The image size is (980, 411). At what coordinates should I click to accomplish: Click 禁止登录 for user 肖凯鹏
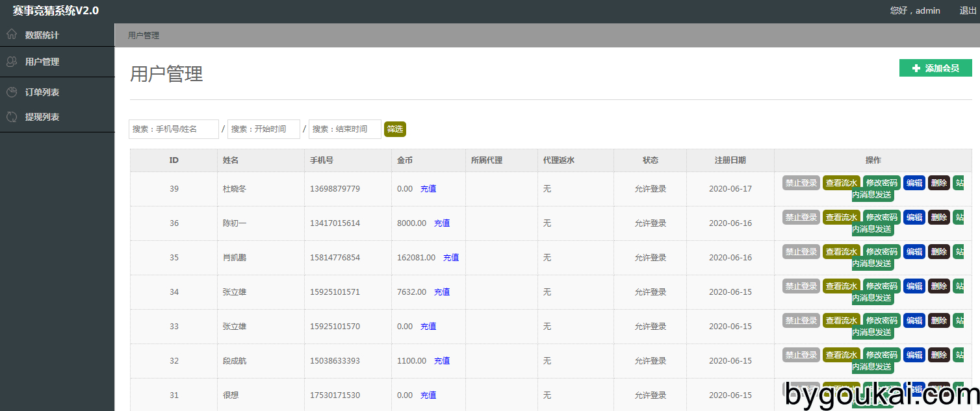[801, 252]
